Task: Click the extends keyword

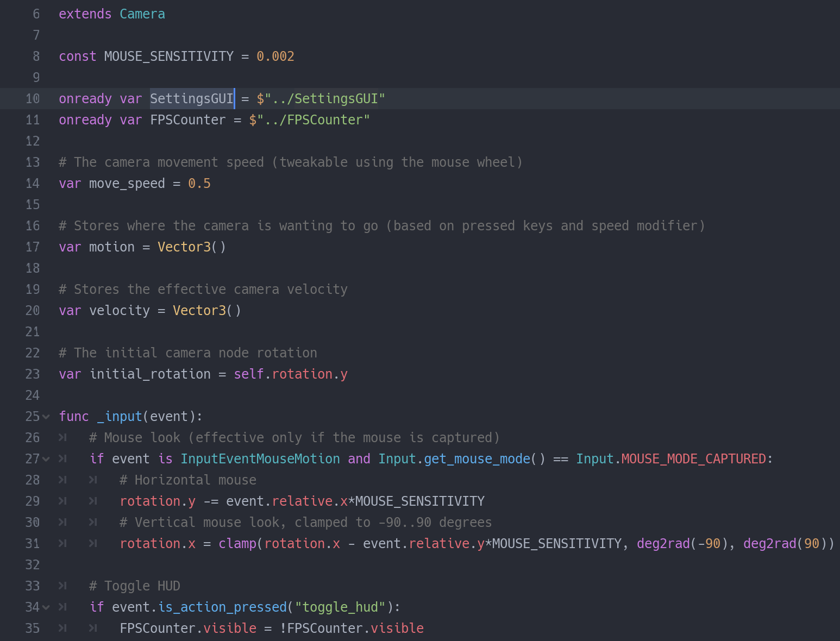Action: (85, 14)
